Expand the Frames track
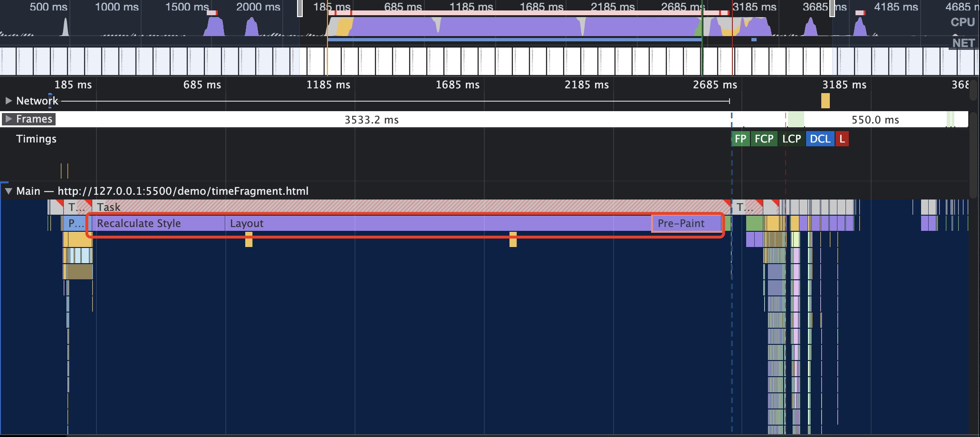 pos(9,119)
